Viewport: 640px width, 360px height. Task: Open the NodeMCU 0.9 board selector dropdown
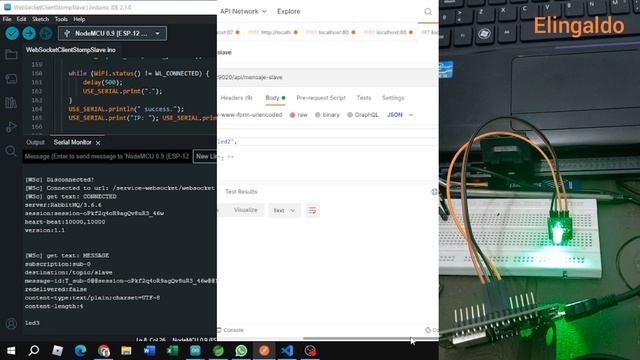[112, 33]
